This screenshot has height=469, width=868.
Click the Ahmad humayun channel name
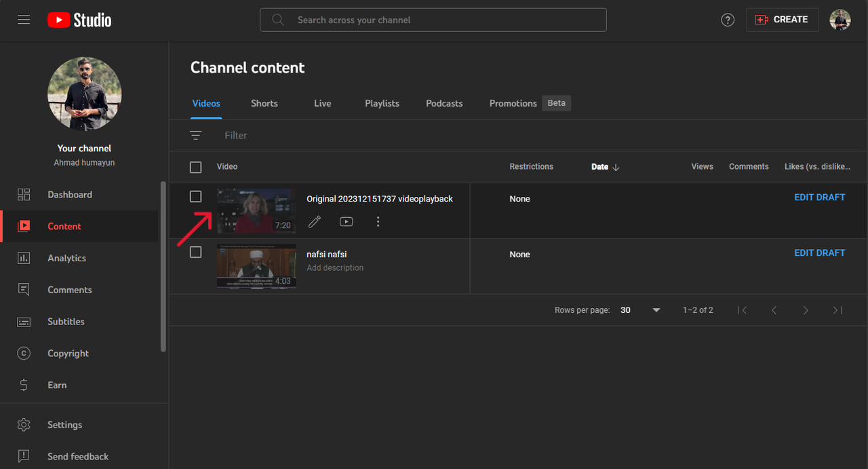point(85,163)
